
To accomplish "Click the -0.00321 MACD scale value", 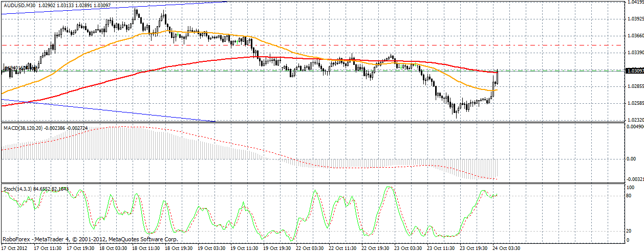I will click(x=635, y=179).
